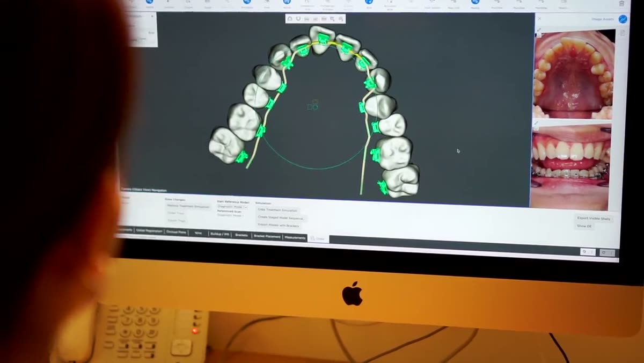Select the Buildup / IPR tab

(x=219, y=234)
